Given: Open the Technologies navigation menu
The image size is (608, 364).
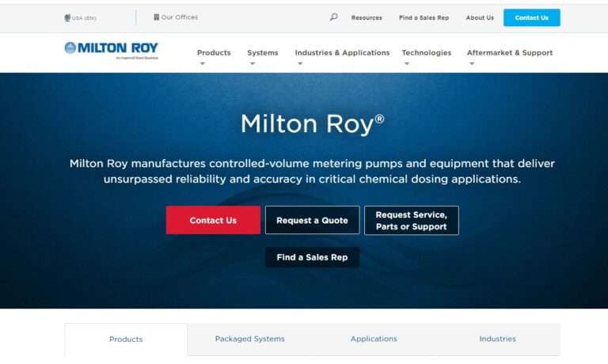Looking at the screenshot, I should [x=426, y=53].
